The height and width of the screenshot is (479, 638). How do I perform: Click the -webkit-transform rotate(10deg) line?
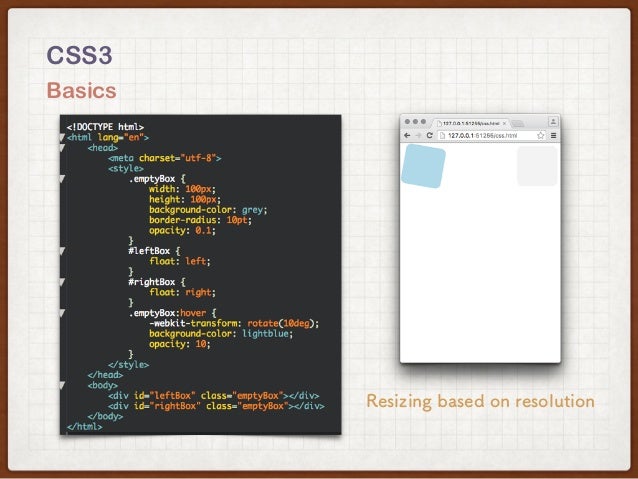click(234, 323)
